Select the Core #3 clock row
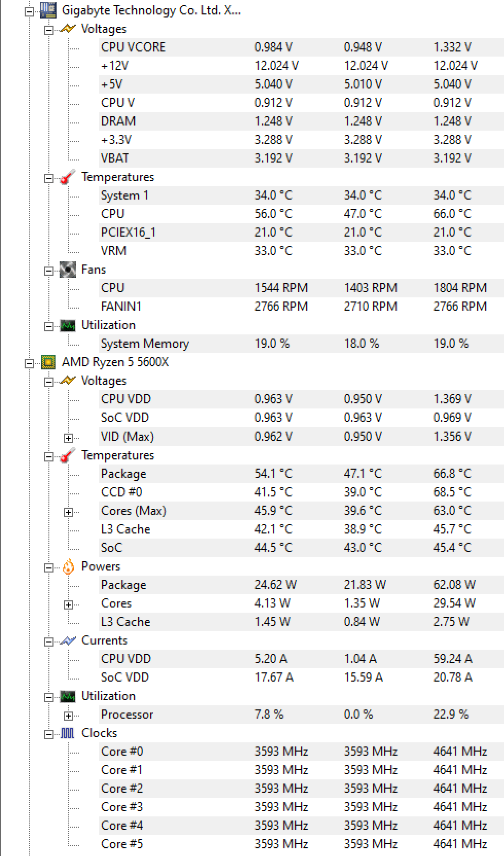This screenshot has width=504, height=856. click(x=301, y=807)
